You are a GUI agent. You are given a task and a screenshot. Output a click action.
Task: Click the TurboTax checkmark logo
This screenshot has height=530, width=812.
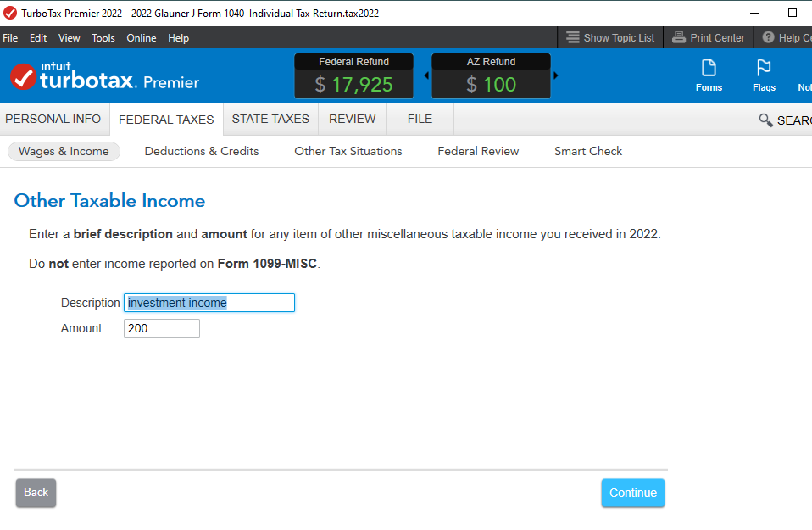(23, 76)
